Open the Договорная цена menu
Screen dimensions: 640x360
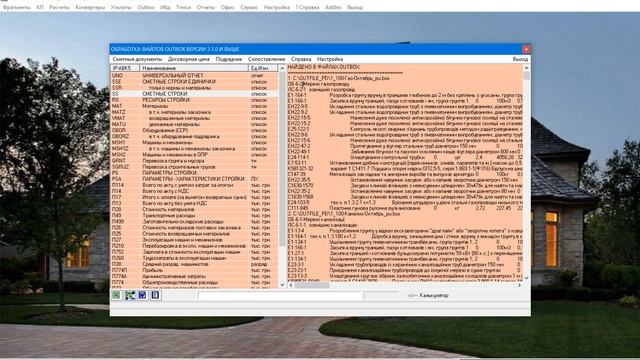point(189,59)
